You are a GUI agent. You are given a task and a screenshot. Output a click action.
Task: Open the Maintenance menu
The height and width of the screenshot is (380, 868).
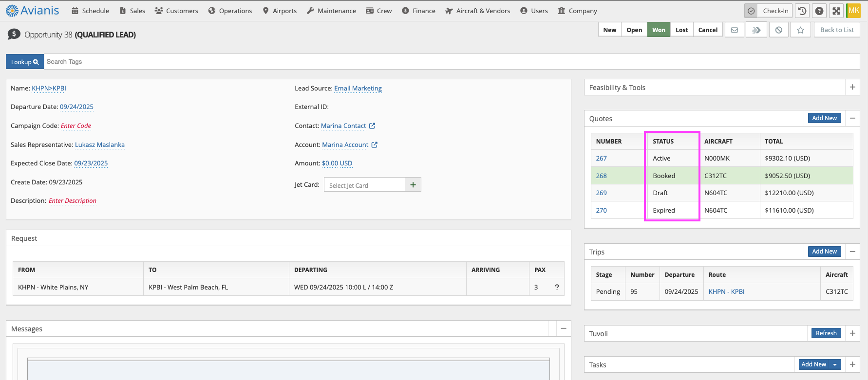click(331, 11)
